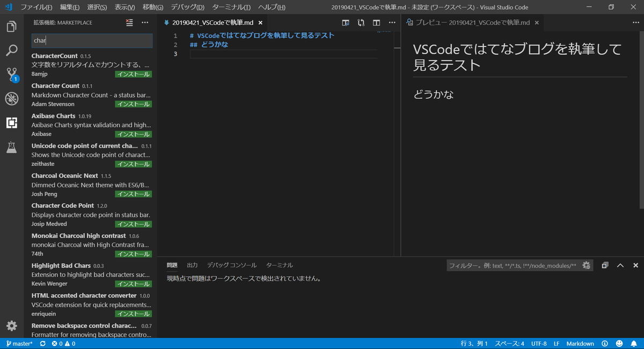Open the Markdown preview to the side
This screenshot has height=349, width=644.
pyautogui.click(x=346, y=23)
